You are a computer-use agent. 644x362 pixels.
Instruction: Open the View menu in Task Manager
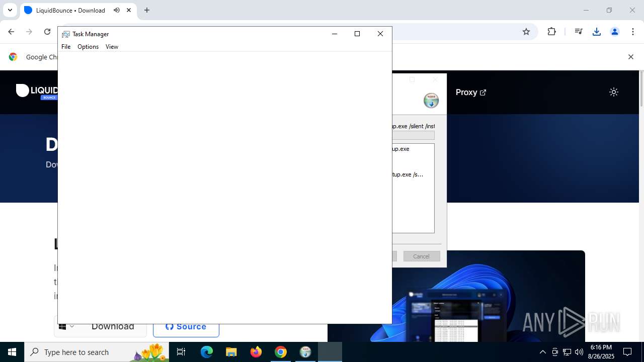pos(112,47)
